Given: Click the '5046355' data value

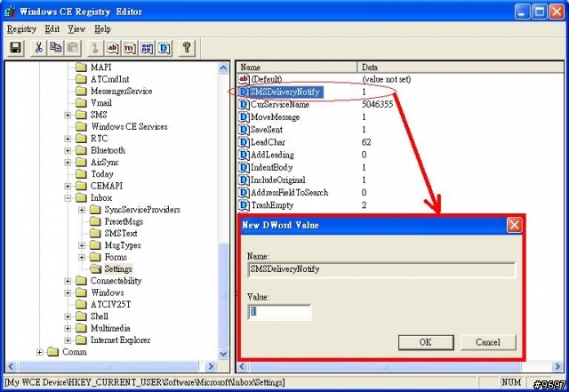Looking at the screenshot, I should [377, 105].
